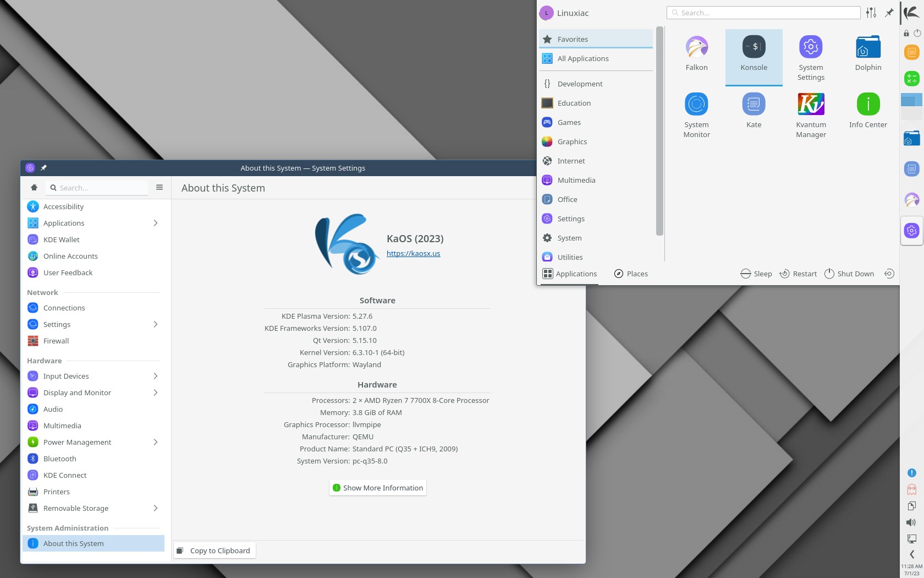Expand Network Settings chevron

pos(156,324)
